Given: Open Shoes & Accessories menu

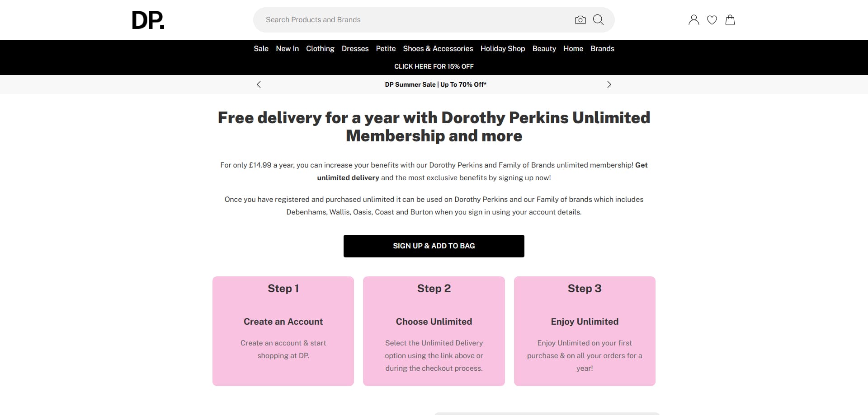Looking at the screenshot, I should [x=438, y=49].
